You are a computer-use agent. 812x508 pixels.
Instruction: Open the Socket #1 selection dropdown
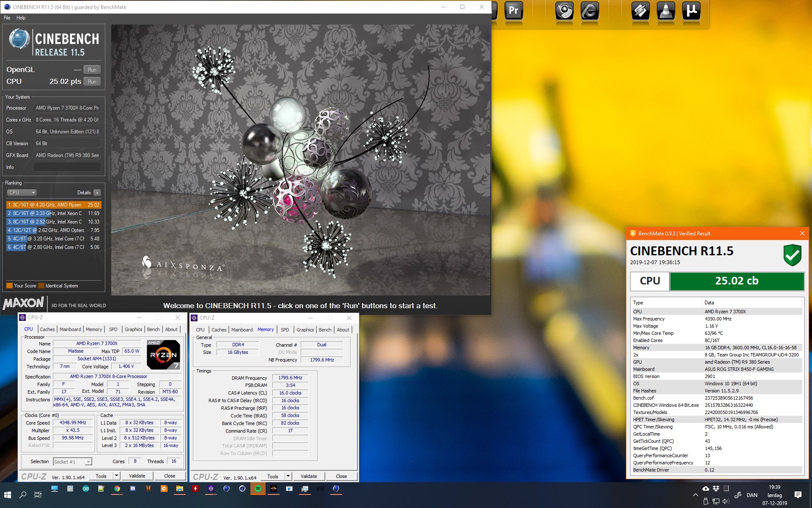pyautogui.click(x=72, y=461)
